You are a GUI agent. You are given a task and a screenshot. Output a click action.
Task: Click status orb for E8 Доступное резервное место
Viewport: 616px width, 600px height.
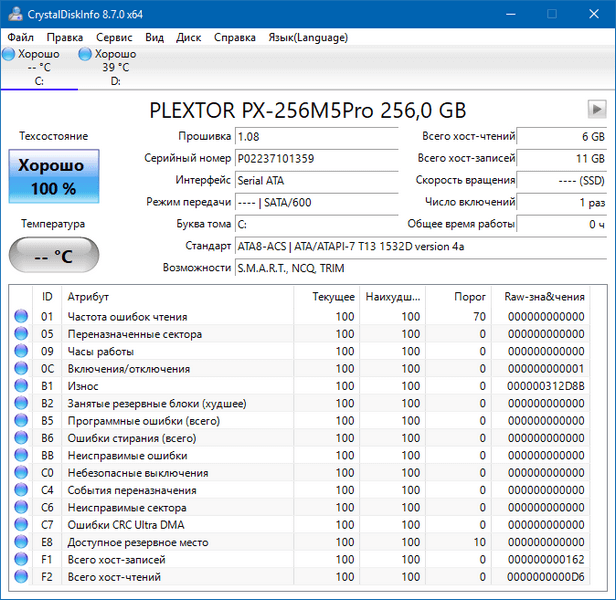22,542
